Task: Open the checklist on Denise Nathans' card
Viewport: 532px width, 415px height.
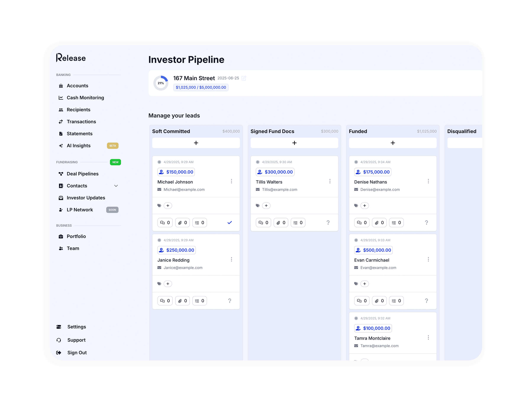Action: (396, 223)
